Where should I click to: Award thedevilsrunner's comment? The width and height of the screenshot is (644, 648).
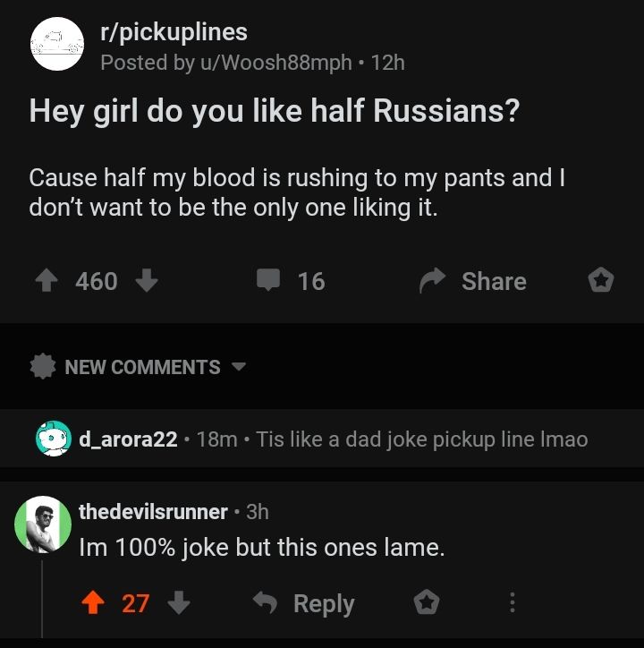(x=426, y=603)
